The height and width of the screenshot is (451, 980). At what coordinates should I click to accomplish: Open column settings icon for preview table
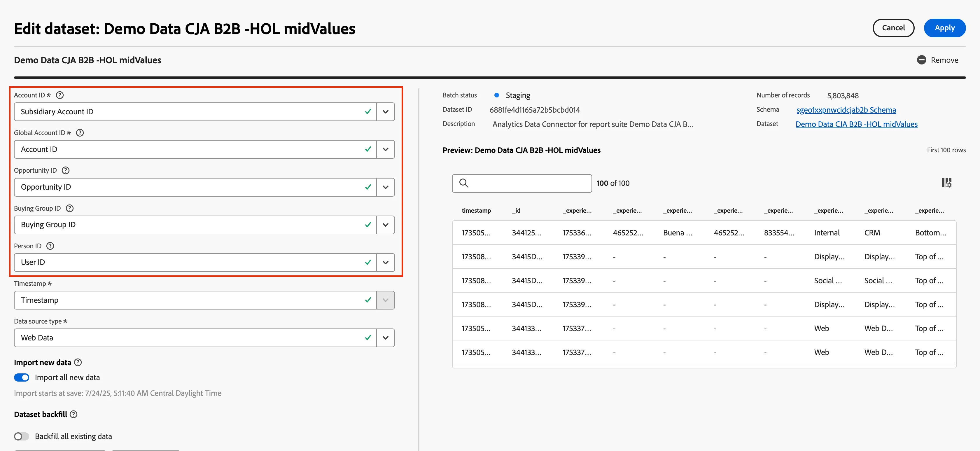point(946,183)
